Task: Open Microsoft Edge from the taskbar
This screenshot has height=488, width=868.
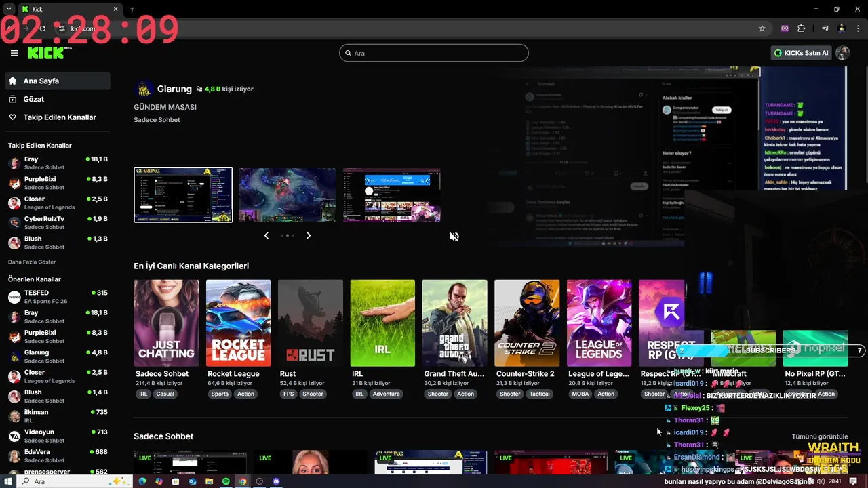Action: tap(142, 481)
